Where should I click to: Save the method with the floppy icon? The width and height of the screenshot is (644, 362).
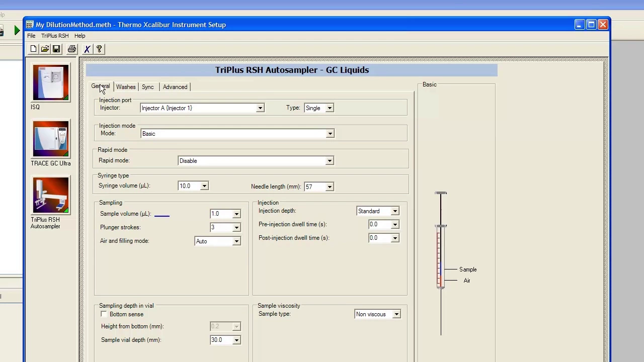tap(56, 49)
